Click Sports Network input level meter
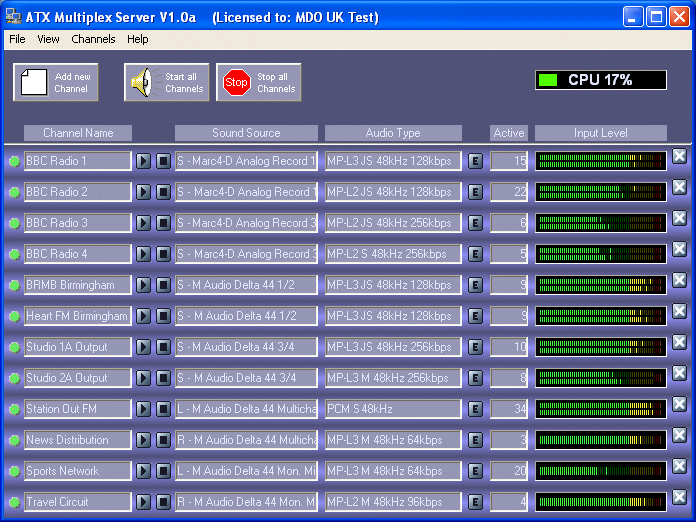696x522 pixels. [x=601, y=471]
